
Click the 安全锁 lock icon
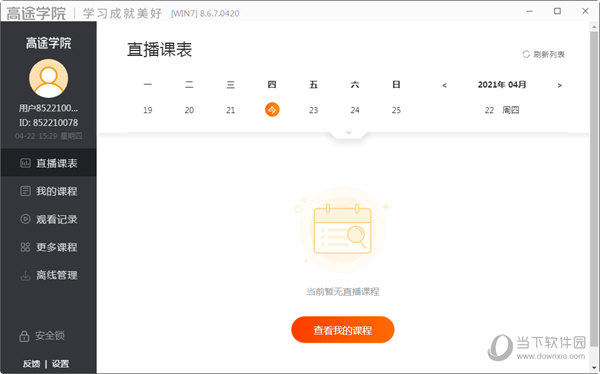(24, 336)
